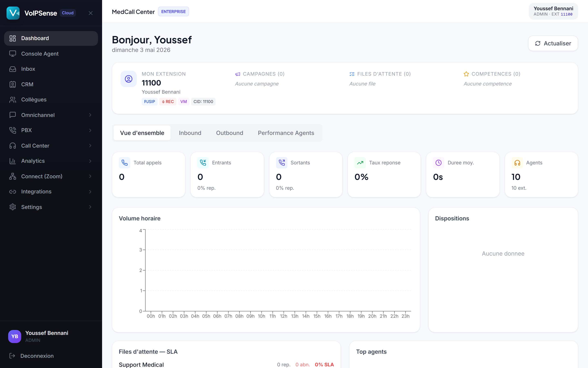Click the PJSIP tag
Screen dimensions: 588x368
pos(149,101)
